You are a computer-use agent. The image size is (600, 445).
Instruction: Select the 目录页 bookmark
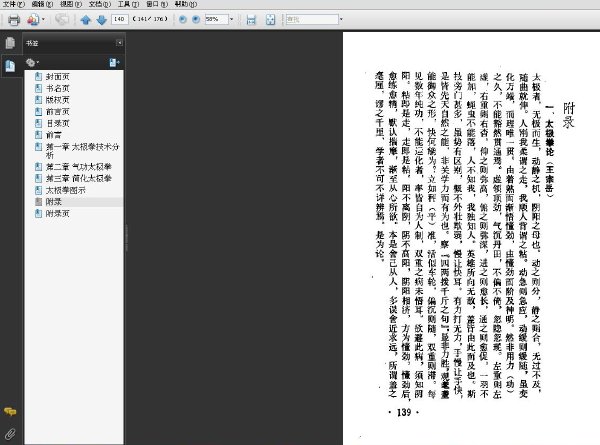pos(58,123)
